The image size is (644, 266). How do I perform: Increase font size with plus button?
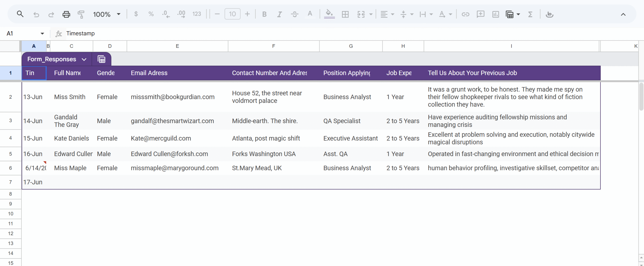pos(247,14)
